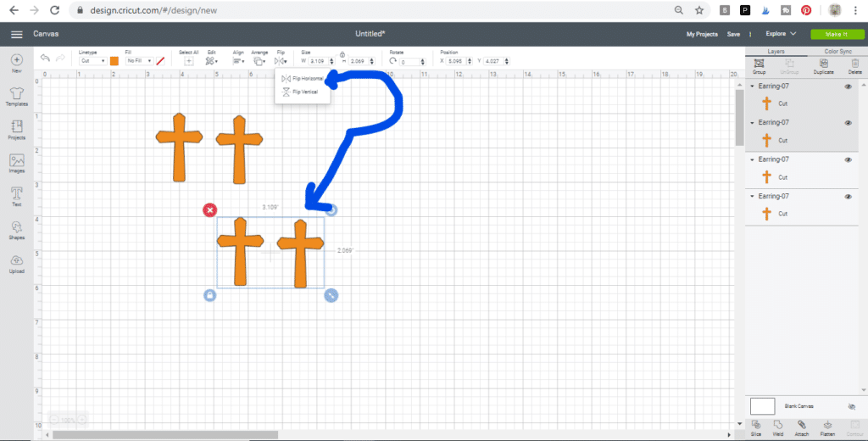Open the Images library icon
The height and width of the screenshot is (441, 868).
point(16,163)
